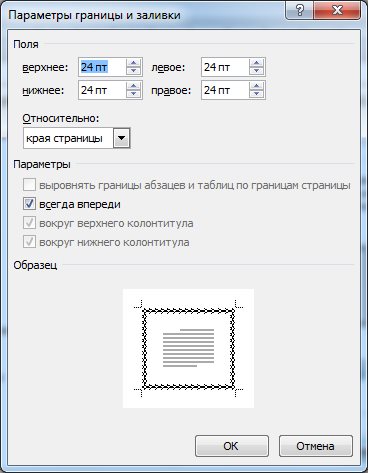Screen dimensions: 368x473
Task: Toggle the всегда впереди checkbox
Action: (x=29, y=204)
